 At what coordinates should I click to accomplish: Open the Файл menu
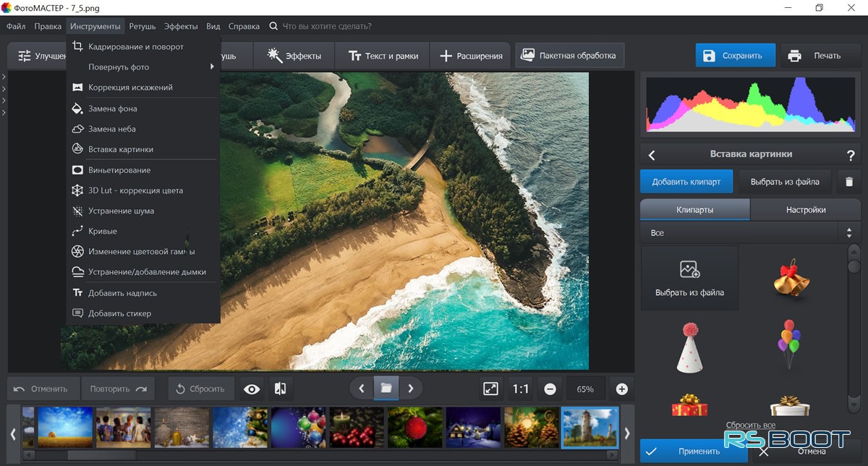[16, 26]
